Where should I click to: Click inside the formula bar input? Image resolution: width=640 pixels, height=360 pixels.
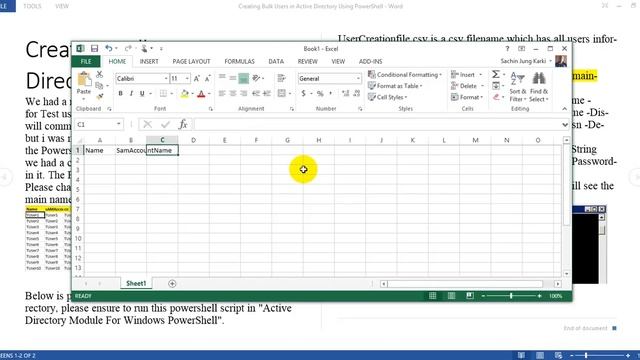378,124
